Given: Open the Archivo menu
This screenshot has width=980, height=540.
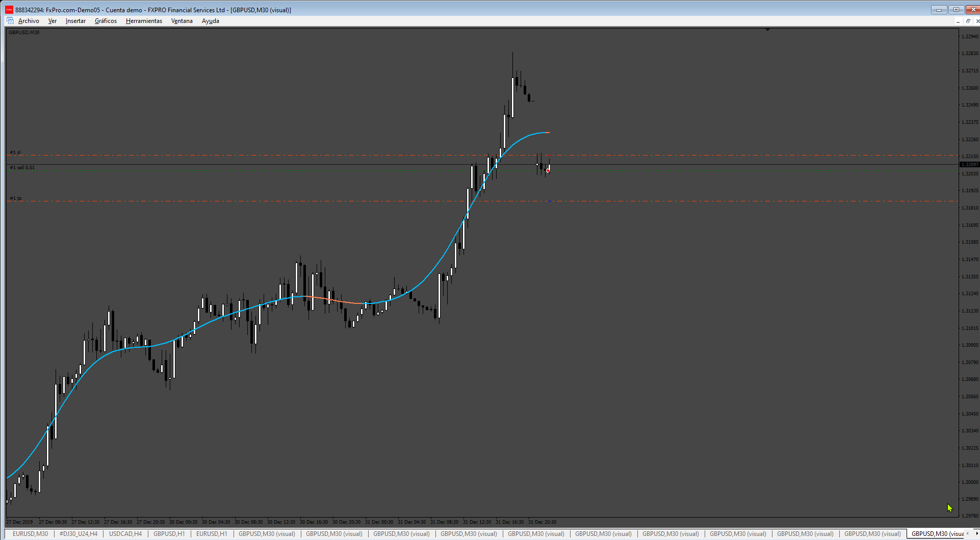Looking at the screenshot, I should [29, 21].
